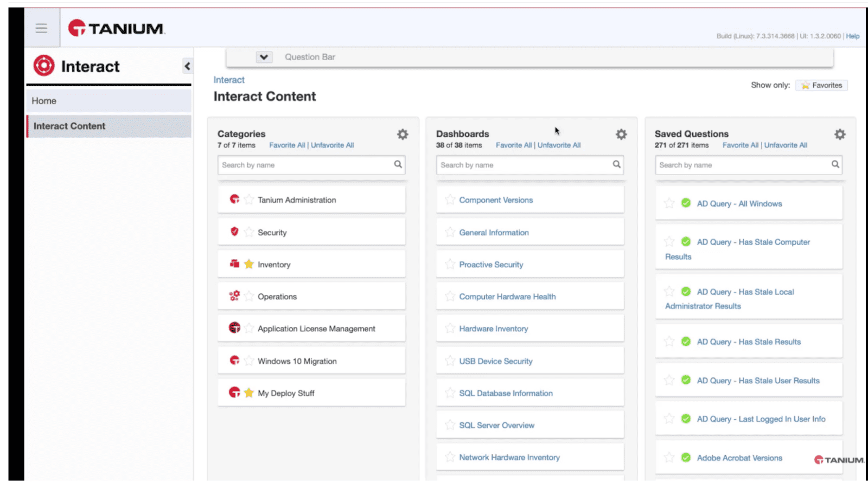
Task: Click the My Deploy Stuff category icon
Action: click(234, 392)
